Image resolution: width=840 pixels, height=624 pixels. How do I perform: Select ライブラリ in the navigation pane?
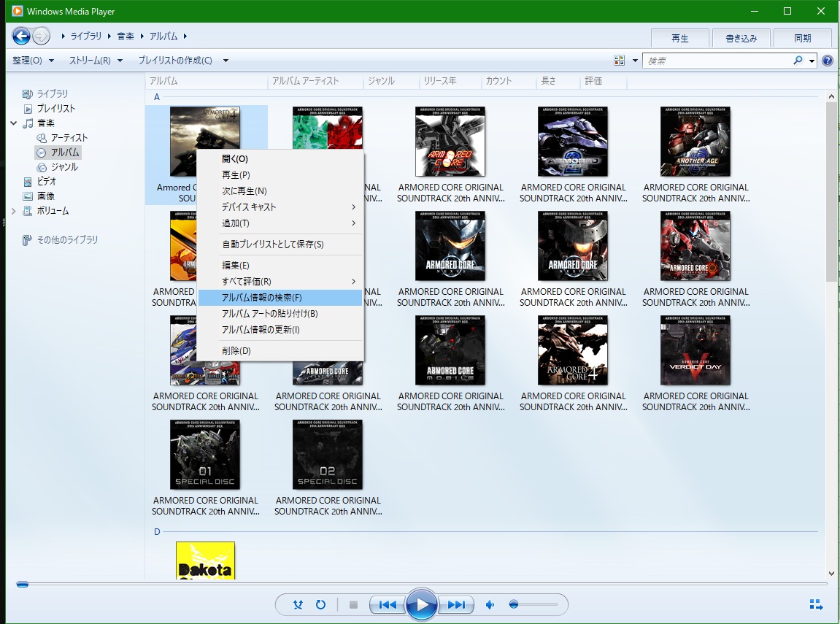click(52, 93)
